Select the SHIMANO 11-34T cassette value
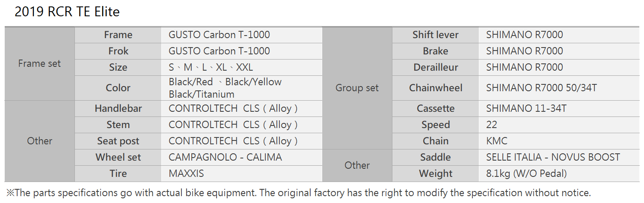Screen dimensions: 644x203 point(526,108)
